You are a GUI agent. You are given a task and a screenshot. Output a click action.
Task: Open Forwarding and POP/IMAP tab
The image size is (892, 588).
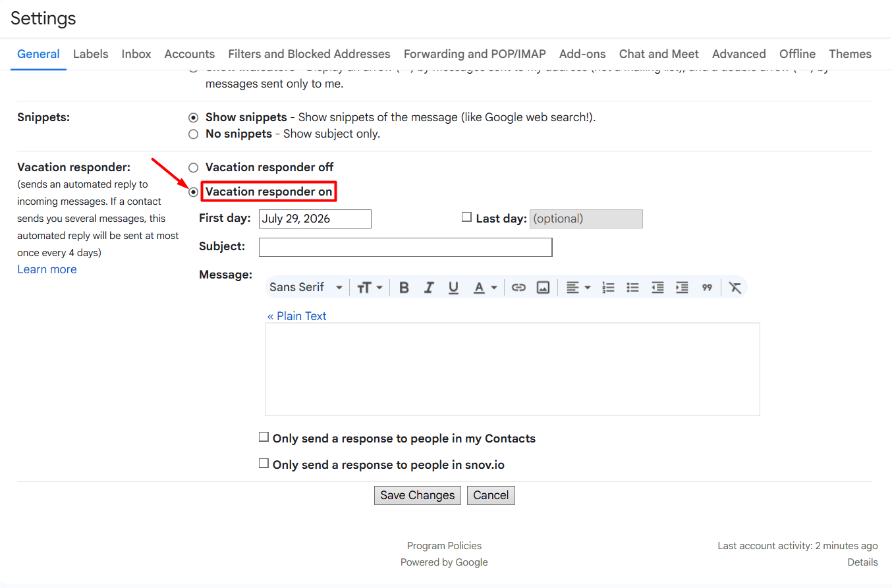point(475,54)
